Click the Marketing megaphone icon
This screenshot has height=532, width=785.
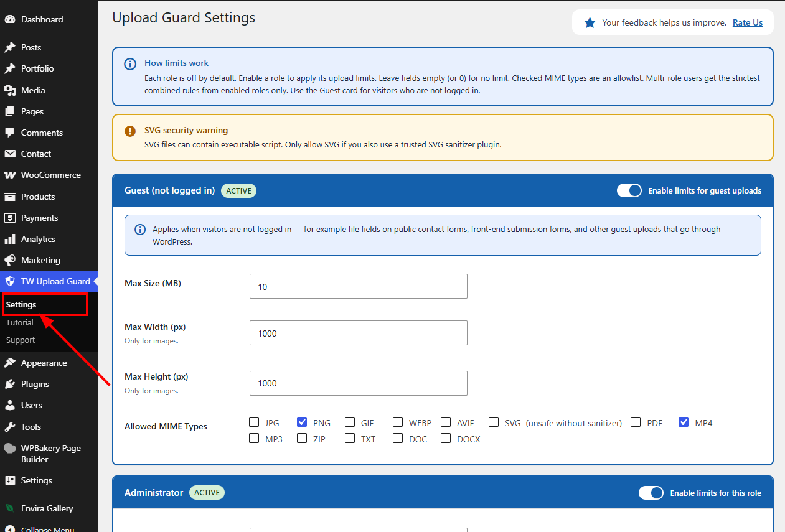pyautogui.click(x=10, y=260)
